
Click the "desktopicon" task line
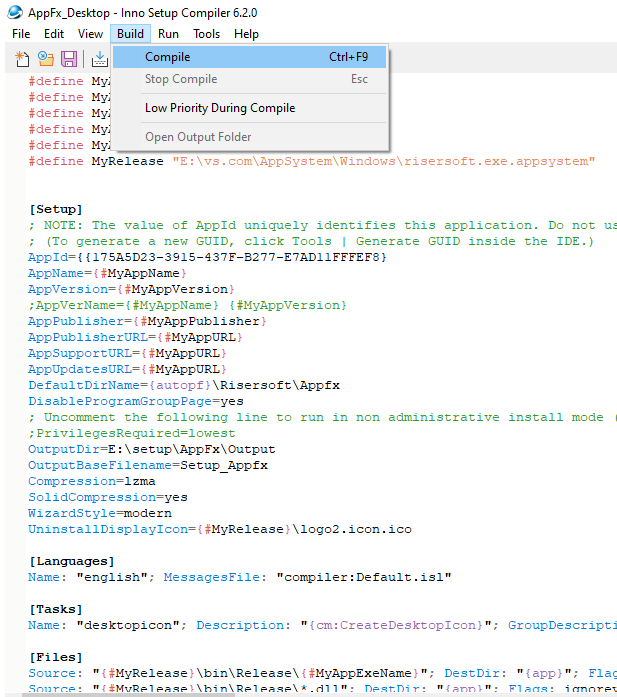coord(322,625)
